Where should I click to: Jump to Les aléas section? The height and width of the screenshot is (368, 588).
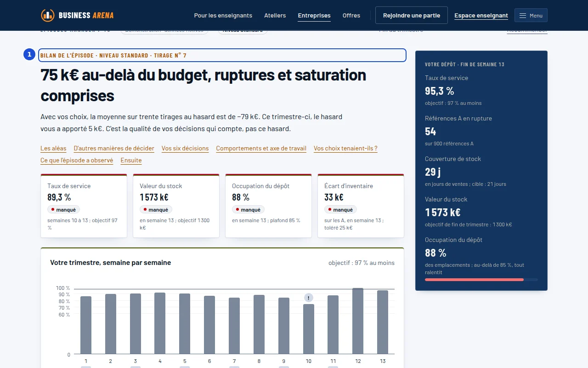(x=53, y=149)
